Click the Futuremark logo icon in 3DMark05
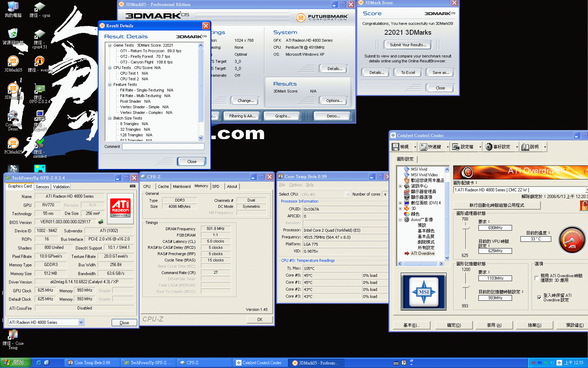This screenshot has height=368, width=588. point(301,17)
